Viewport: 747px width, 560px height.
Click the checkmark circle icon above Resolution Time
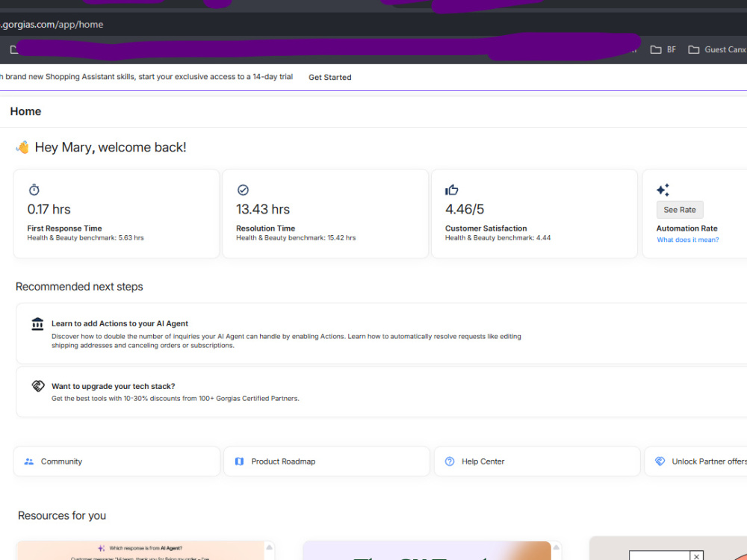coord(243,190)
